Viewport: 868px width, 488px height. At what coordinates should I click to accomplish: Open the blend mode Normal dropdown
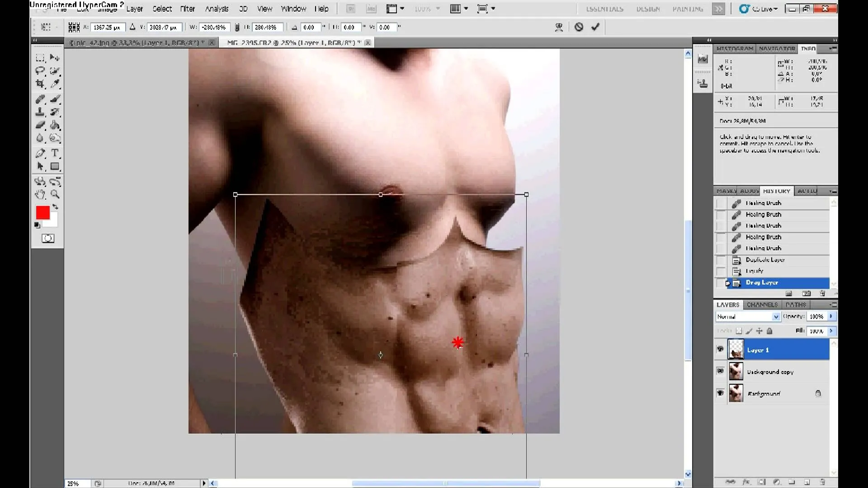point(748,316)
